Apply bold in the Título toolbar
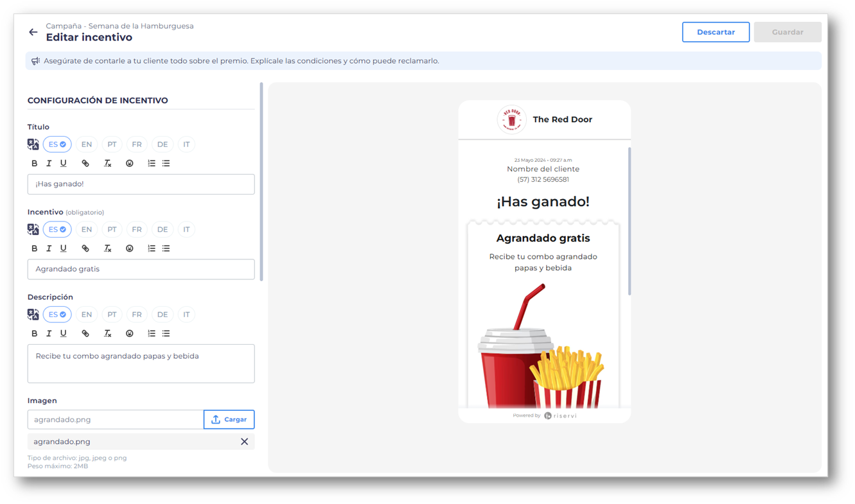This screenshot has width=855, height=504. pyautogui.click(x=35, y=164)
